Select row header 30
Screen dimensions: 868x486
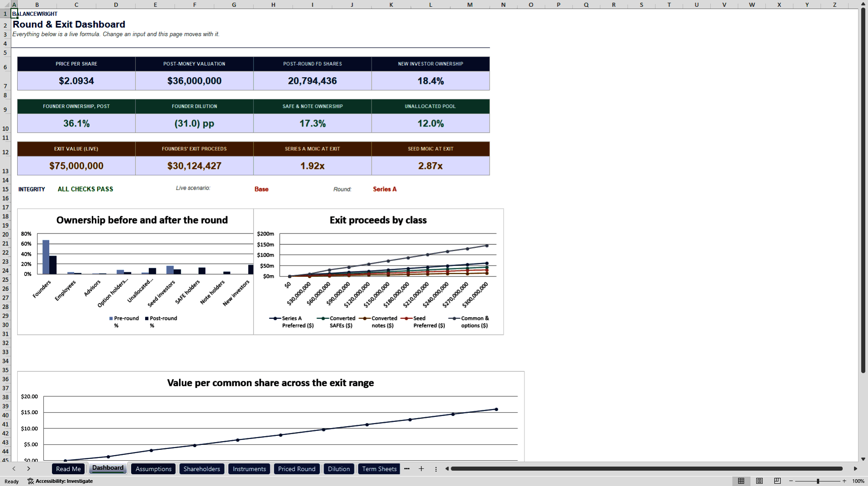click(x=5, y=325)
